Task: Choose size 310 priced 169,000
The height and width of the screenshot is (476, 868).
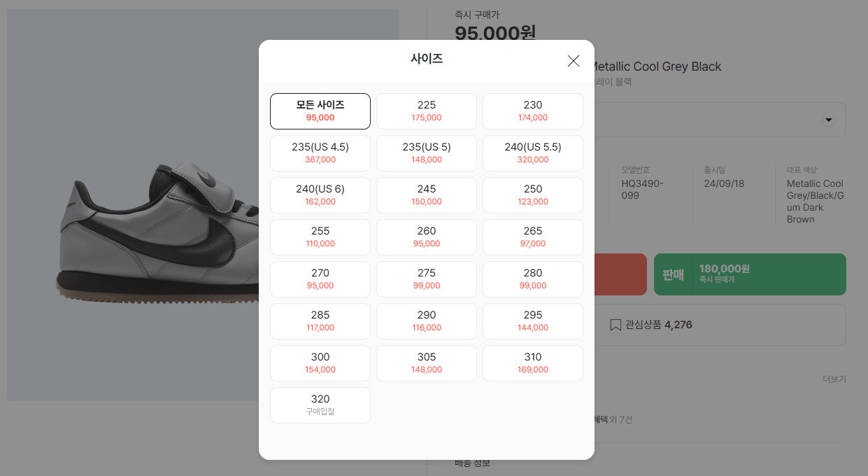Action: [x=533, y=363]
